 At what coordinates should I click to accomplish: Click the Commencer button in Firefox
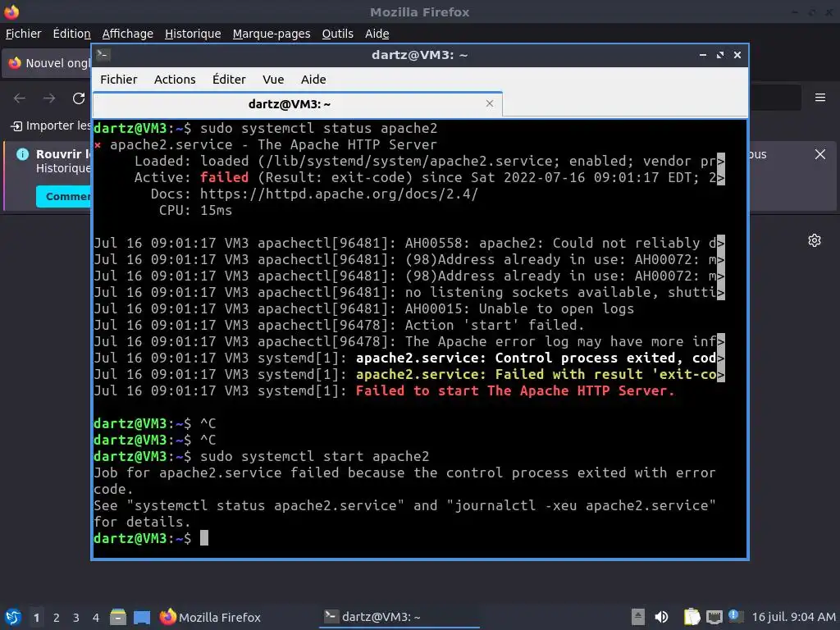(64, 197)
